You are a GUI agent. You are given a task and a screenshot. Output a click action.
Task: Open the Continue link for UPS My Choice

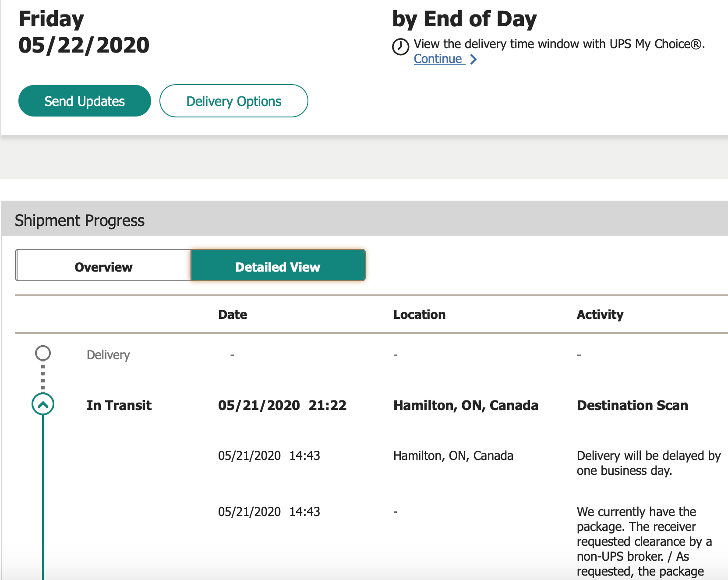(438, 59)
